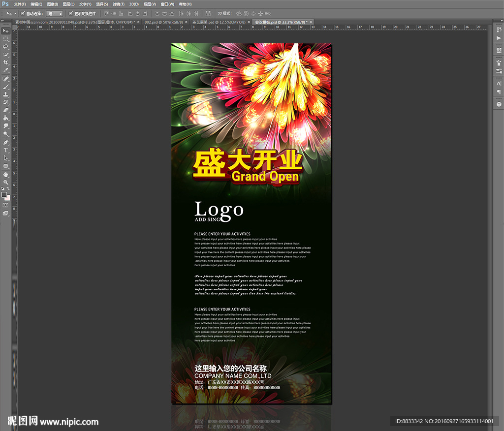This screenshot has height=431, width=504.
Task: Select the Healing Brush tool
Action: click(6, 79)
